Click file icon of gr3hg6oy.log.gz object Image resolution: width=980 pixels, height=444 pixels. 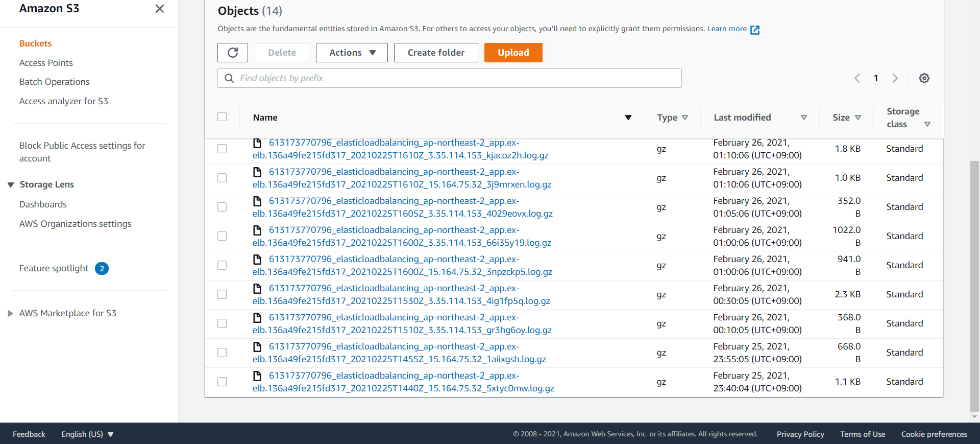point(258,318)
